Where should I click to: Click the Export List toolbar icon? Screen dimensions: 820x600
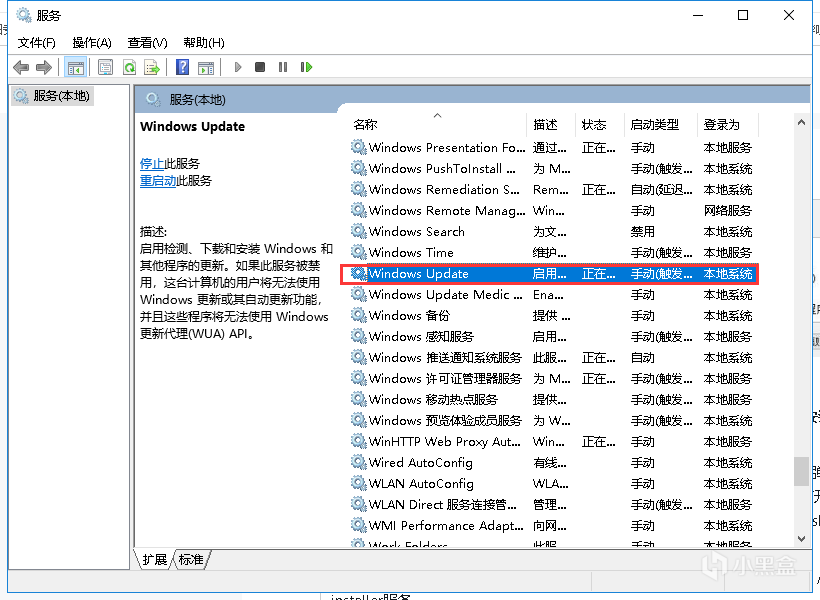(x=152, y=67)
